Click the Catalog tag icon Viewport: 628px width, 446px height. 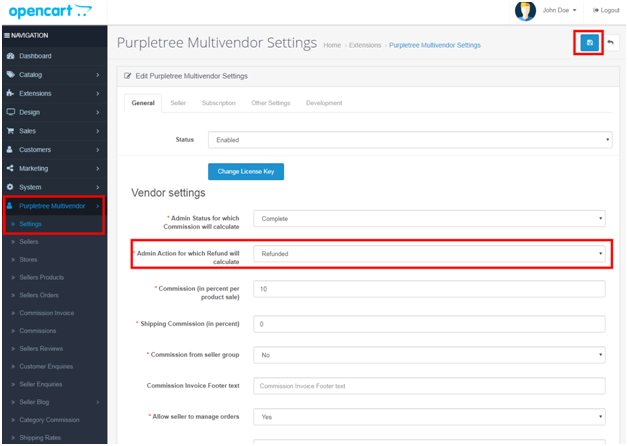(x=11, y=74)
